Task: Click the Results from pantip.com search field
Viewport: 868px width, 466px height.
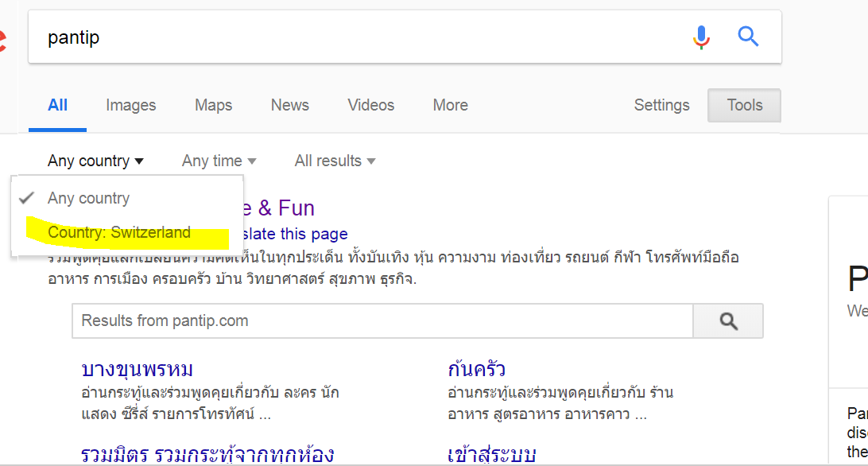Action: tap(382, 321)
